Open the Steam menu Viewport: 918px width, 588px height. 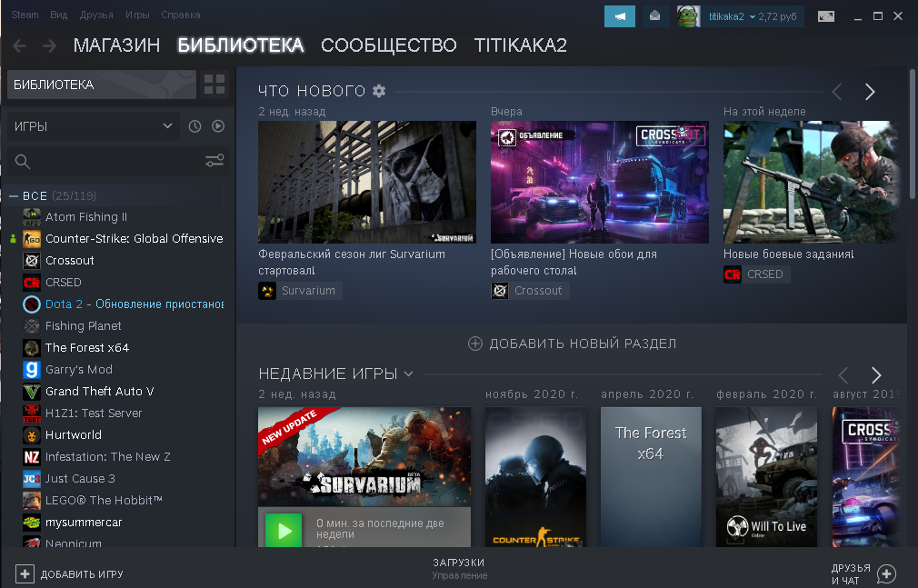tap(25, 15)
